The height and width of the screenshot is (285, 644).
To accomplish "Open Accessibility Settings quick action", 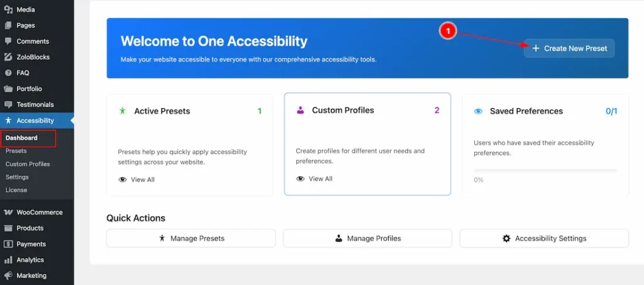I will pyautogui.click(x=544, y=238).
